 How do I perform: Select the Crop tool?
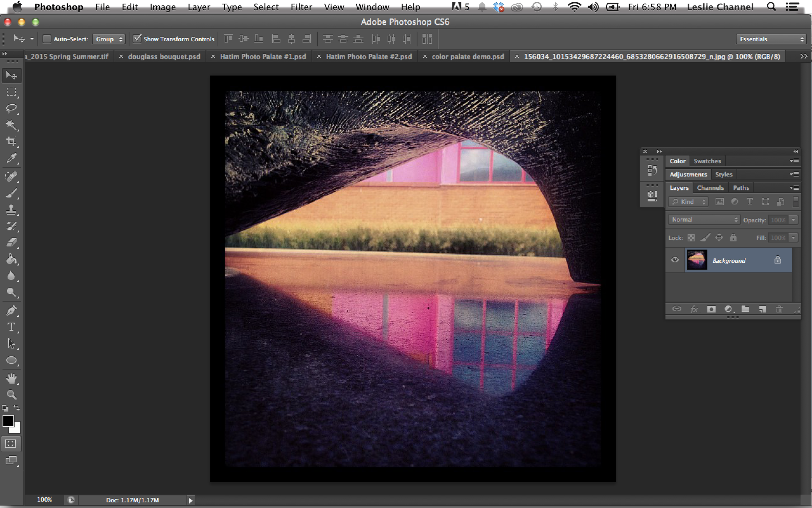[12, 141]
